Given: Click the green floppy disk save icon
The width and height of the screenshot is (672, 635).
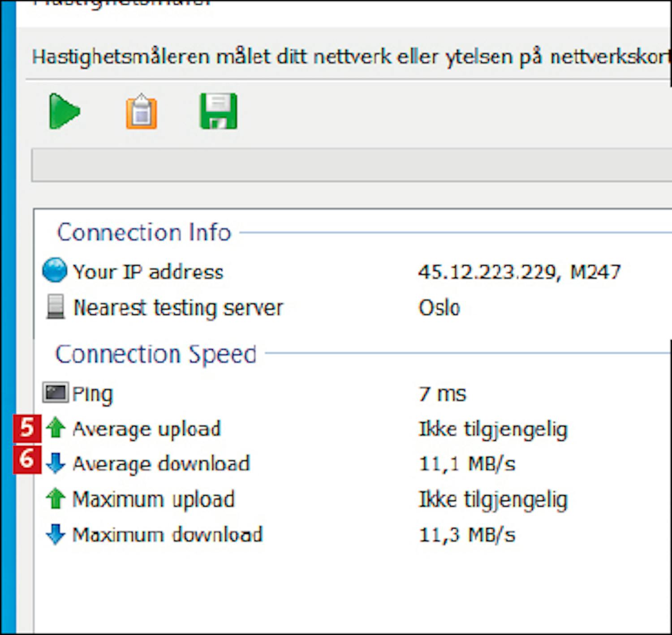Looking at the screenshot, I should point(218,112).
